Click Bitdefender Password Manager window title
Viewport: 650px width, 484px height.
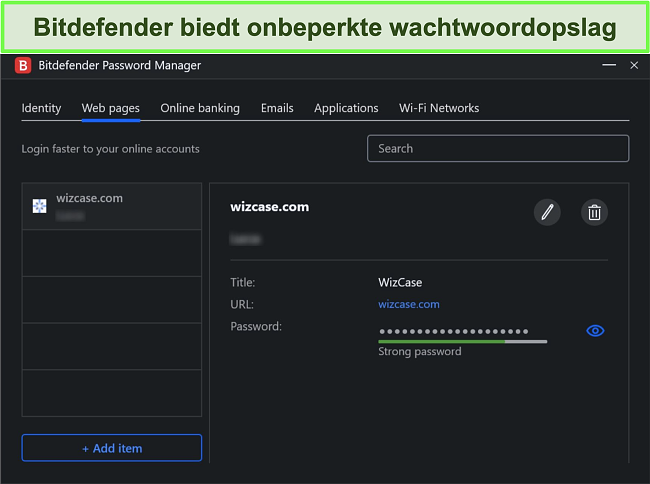[x=119, y=65]
